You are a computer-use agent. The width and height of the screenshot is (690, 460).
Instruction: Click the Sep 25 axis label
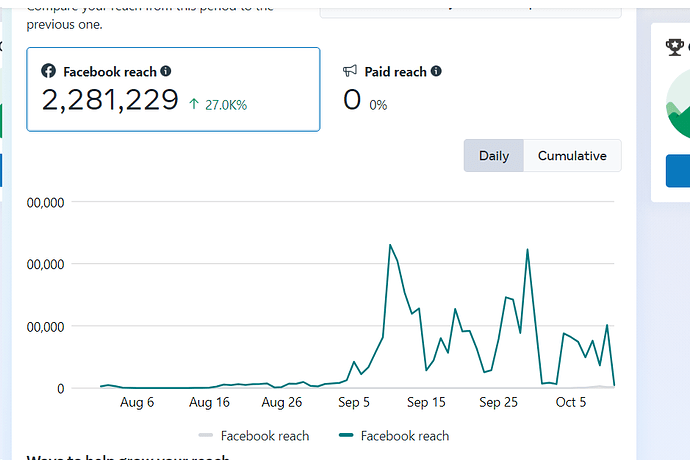(x=498, y=402)
